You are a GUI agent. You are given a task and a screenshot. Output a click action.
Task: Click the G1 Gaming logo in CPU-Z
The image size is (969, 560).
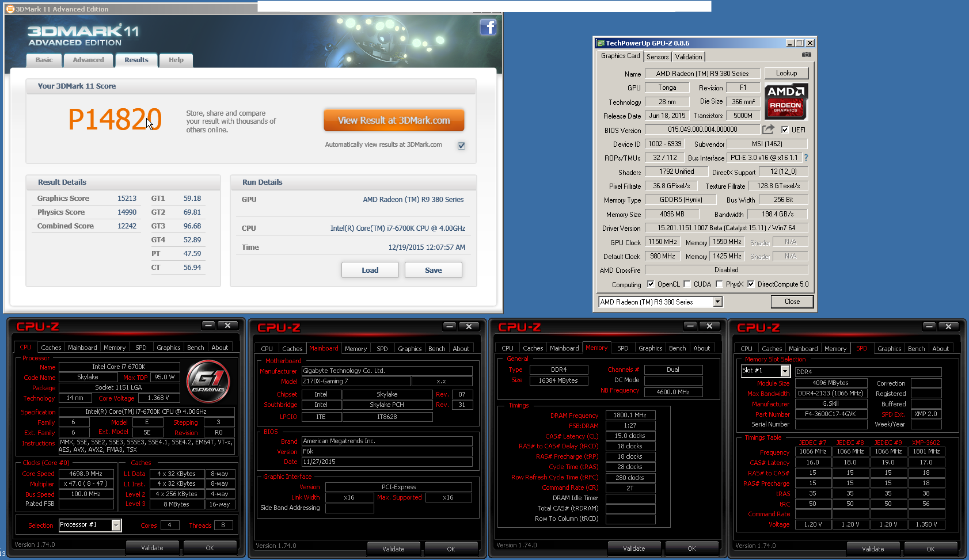pyautogui.click(x=208, y=381)
